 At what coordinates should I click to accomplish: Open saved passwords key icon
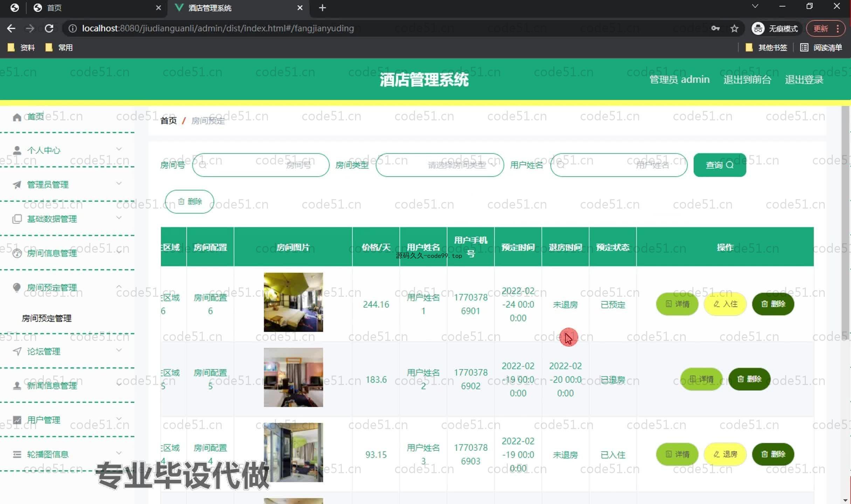coord(715,28)
